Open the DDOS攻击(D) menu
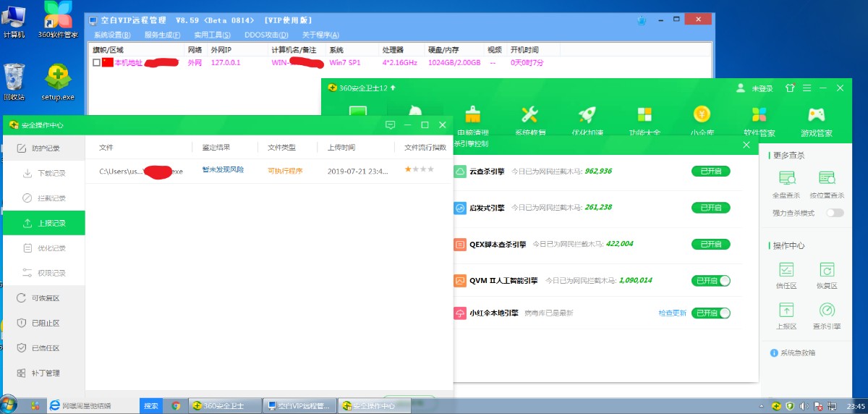This screenshot has width=868, height=414. pos(266,35)
